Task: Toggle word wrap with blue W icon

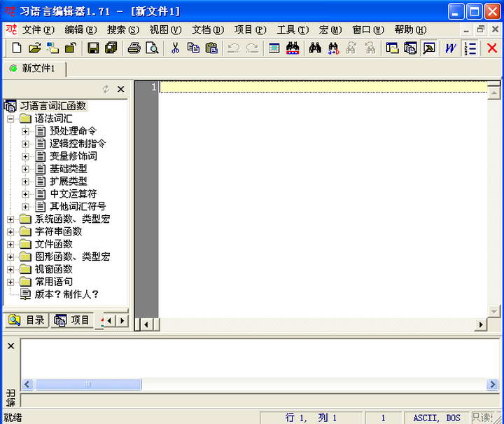Action: [x=451, y=48]
